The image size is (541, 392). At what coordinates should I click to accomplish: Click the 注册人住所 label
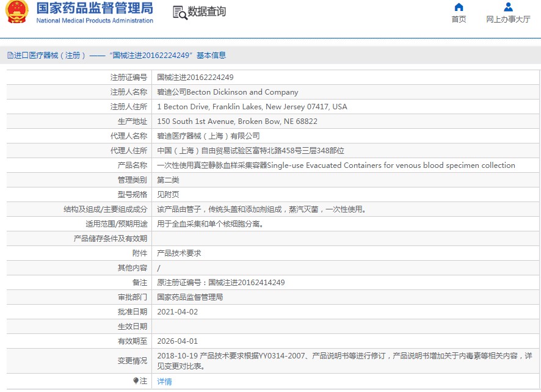click(129, 107)
